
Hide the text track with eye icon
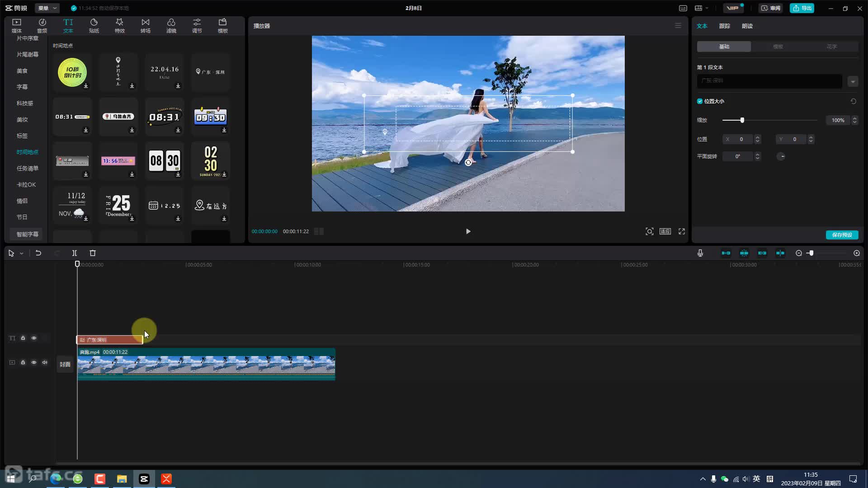[34, 338]
